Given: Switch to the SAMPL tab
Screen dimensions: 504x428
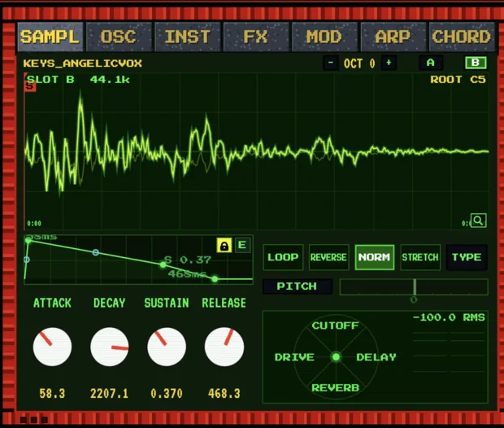Looking at the screenshot, I should [x=50, y=37].
